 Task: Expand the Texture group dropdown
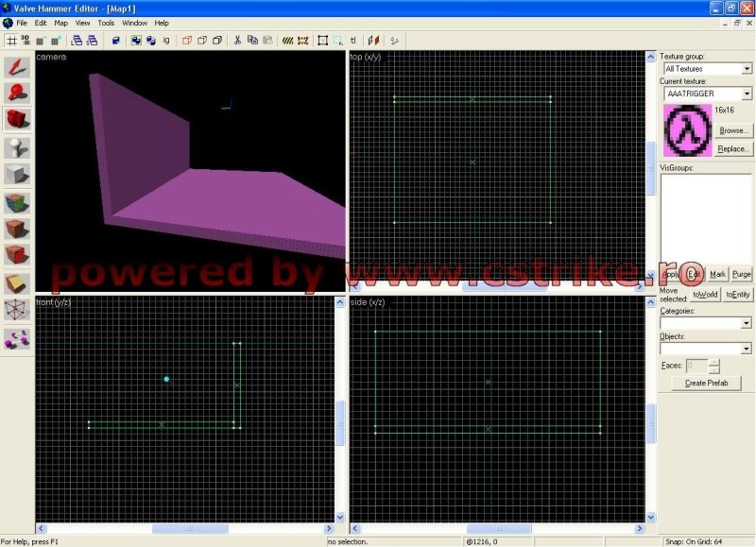(x=747, y=69)
